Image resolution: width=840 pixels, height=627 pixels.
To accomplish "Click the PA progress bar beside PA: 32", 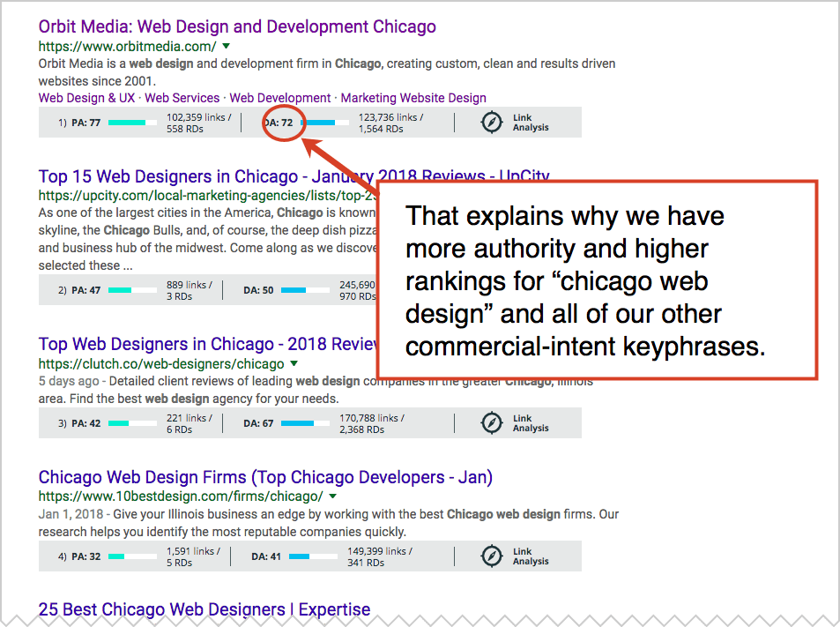I will pyautogui.click(x=132, y=556).
